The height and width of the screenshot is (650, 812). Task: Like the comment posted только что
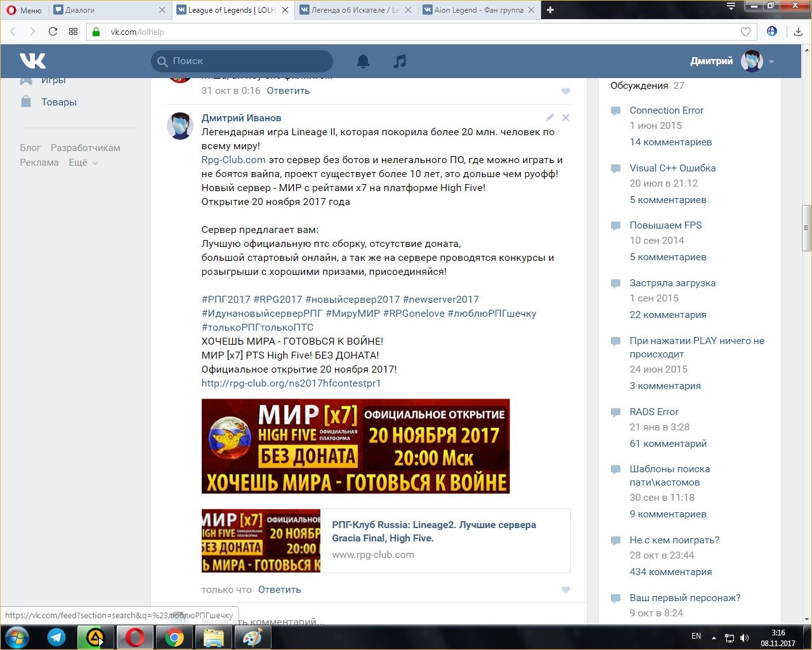click(566, 590)
